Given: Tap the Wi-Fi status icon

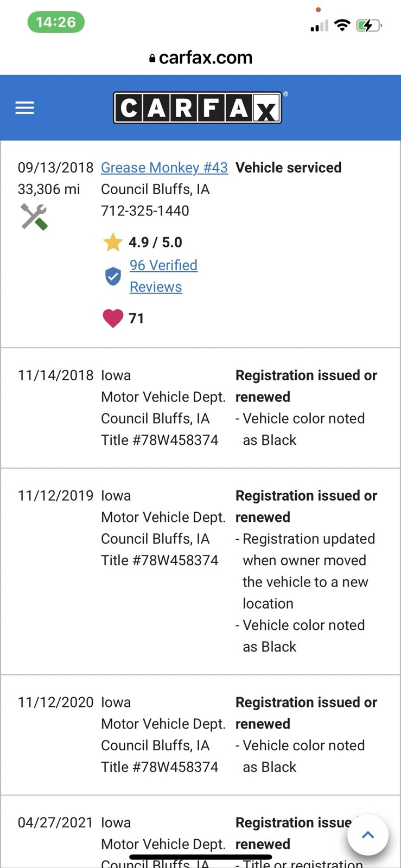Looking at the screenshot, I should pyautogui.click(x=342, y=25).
